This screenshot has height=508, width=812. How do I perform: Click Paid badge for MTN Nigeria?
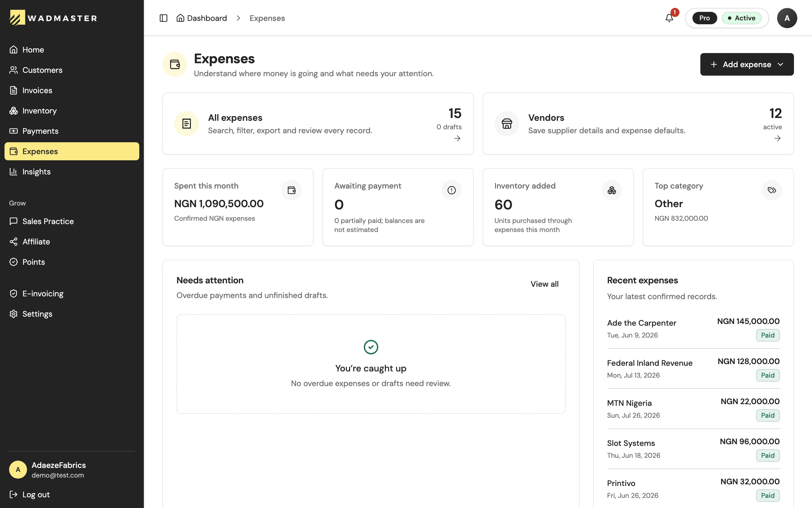[x=768, y=415]
